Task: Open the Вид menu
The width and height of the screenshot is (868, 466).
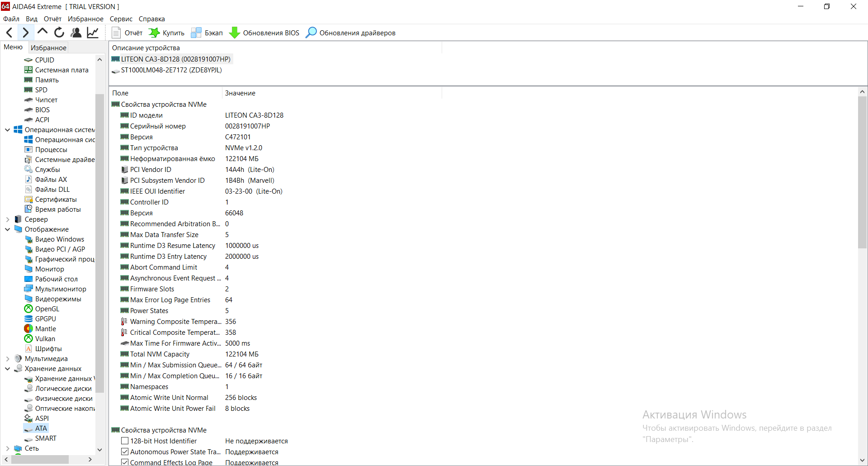Action: click(x=32, y=19)
